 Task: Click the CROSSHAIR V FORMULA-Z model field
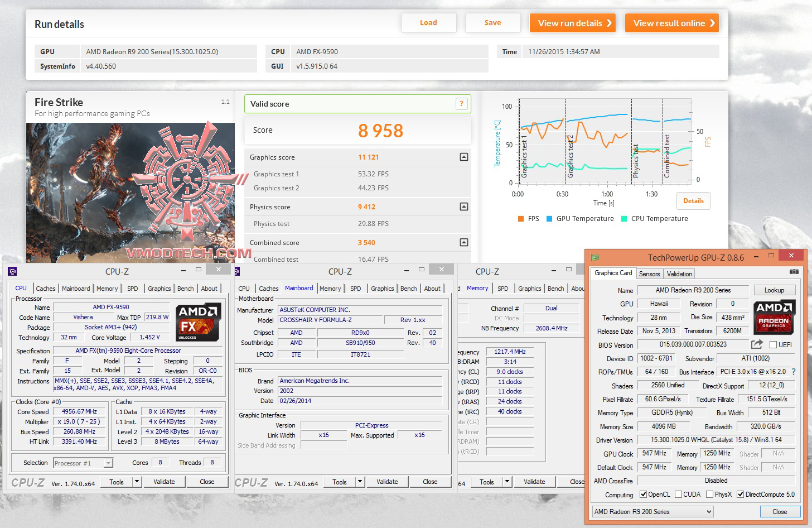pos(330,320)
